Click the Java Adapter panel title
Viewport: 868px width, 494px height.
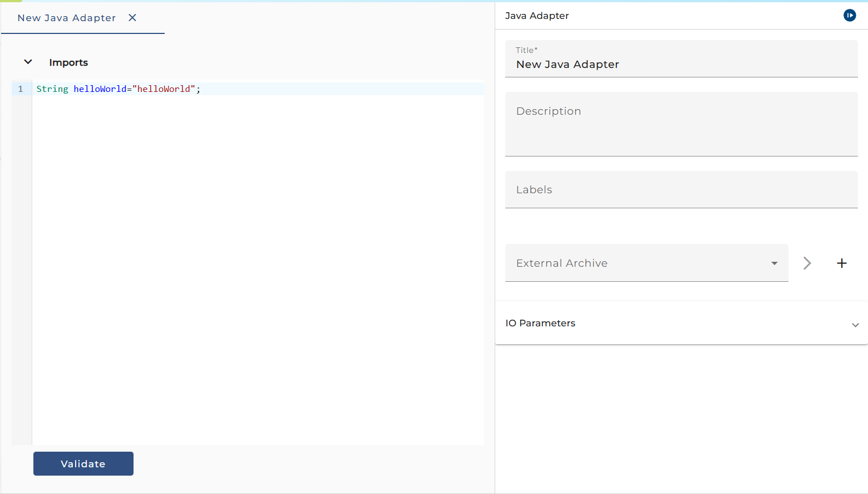pyautogui.click(x=537, y=16)
